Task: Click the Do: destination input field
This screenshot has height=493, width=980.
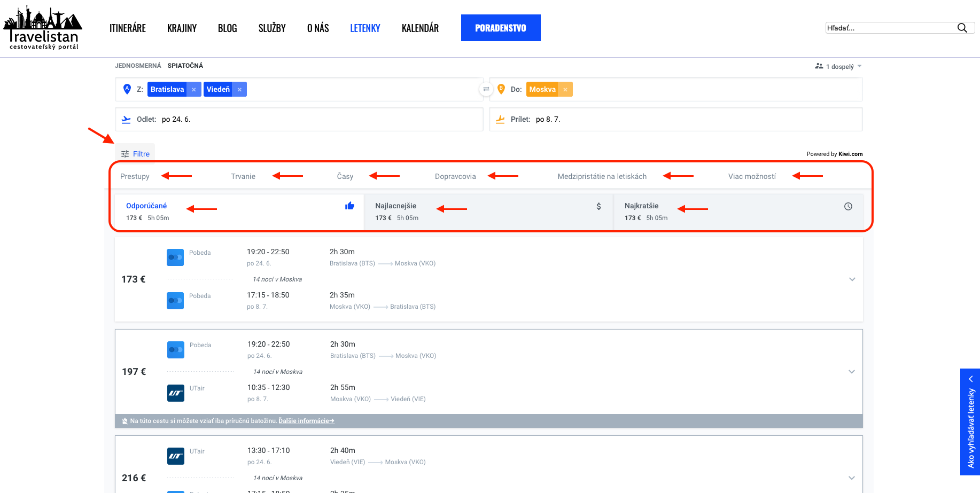Action: [676, 89]
